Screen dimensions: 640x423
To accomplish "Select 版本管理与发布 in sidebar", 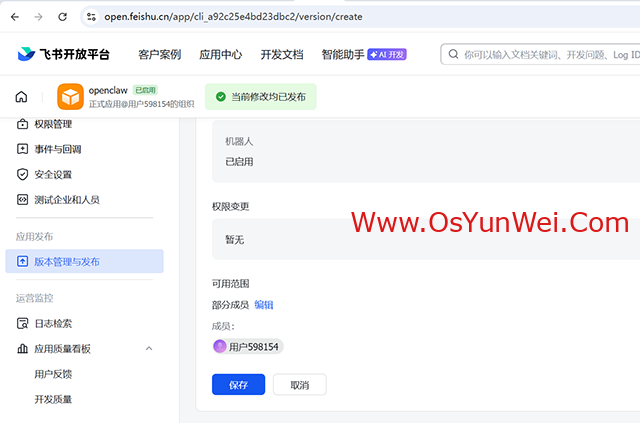I will [x=84, y=262].
